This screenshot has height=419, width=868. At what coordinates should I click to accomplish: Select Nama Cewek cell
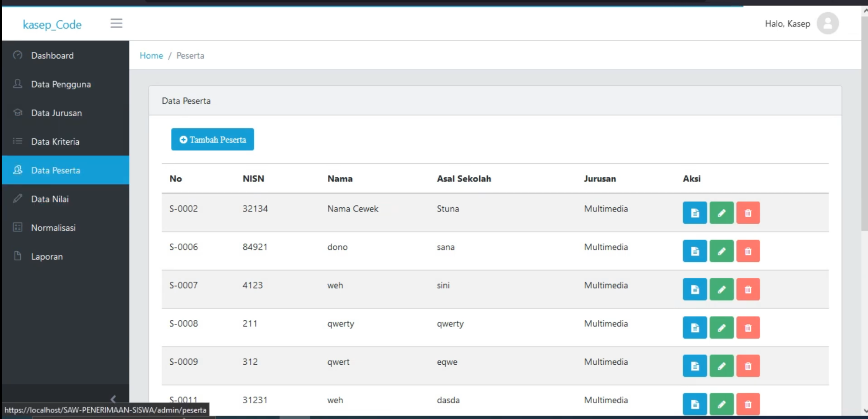(353, 209)
